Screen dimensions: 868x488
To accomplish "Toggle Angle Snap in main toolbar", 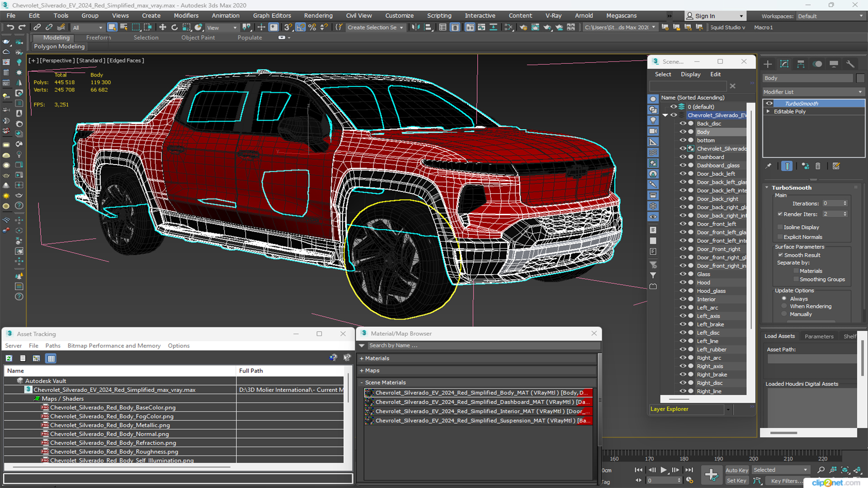I will point(301,28).
